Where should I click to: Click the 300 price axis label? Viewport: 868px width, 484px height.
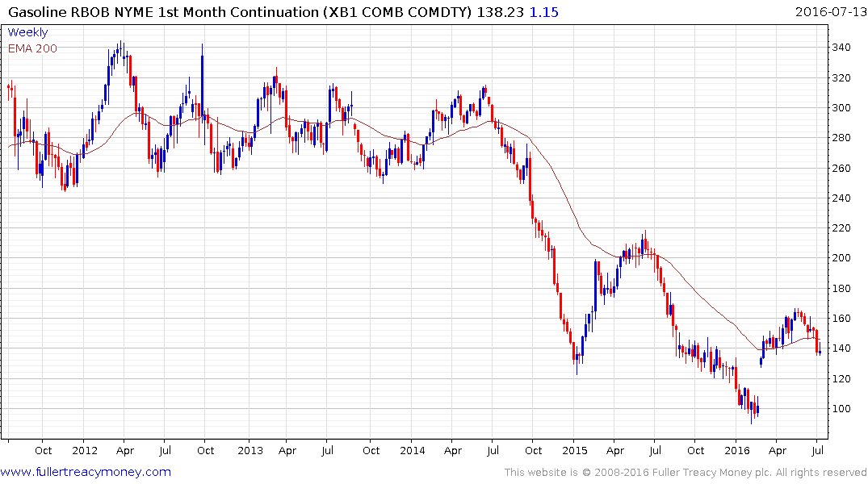coord(841,108)
